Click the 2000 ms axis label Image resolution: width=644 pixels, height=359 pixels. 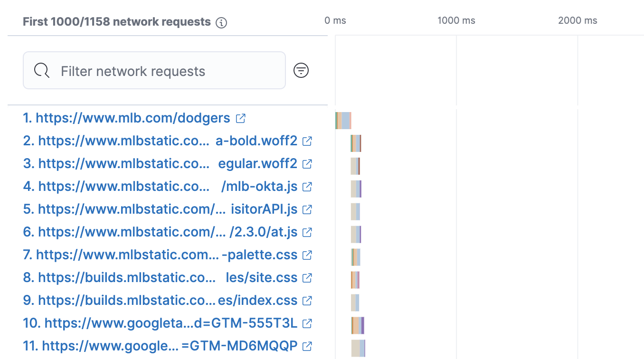[578, 20]
